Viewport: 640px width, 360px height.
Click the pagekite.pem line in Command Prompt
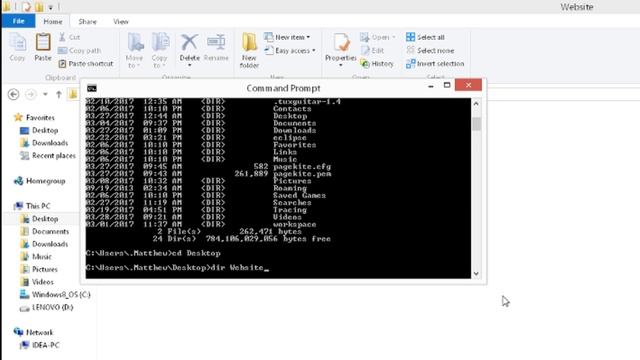click(x=208, y=174)
